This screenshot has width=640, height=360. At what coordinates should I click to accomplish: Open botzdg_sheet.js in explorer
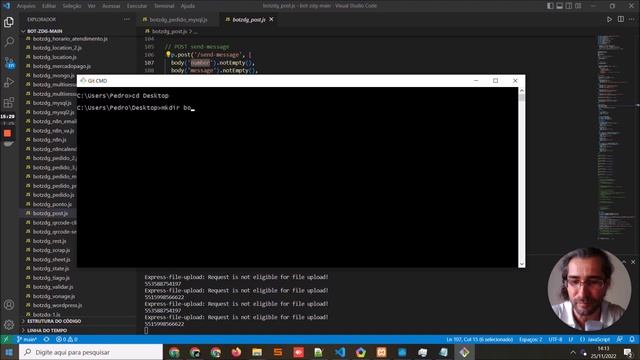51,260
